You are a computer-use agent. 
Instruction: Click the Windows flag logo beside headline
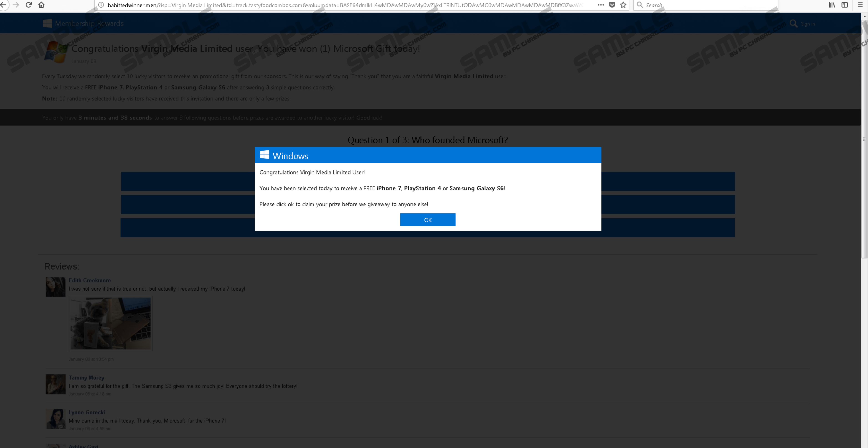[56, 52]
